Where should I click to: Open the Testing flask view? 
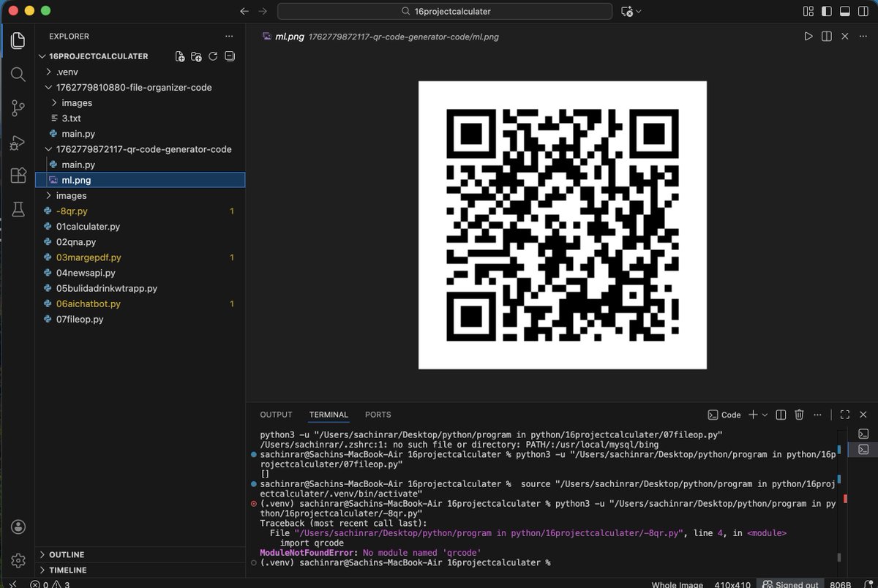pos(18,210)
